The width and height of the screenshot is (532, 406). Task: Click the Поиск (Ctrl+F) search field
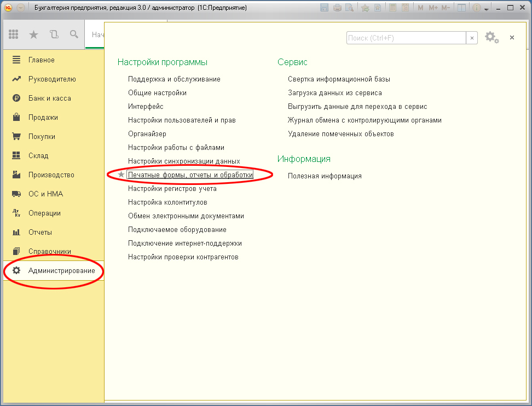(406, 38)
